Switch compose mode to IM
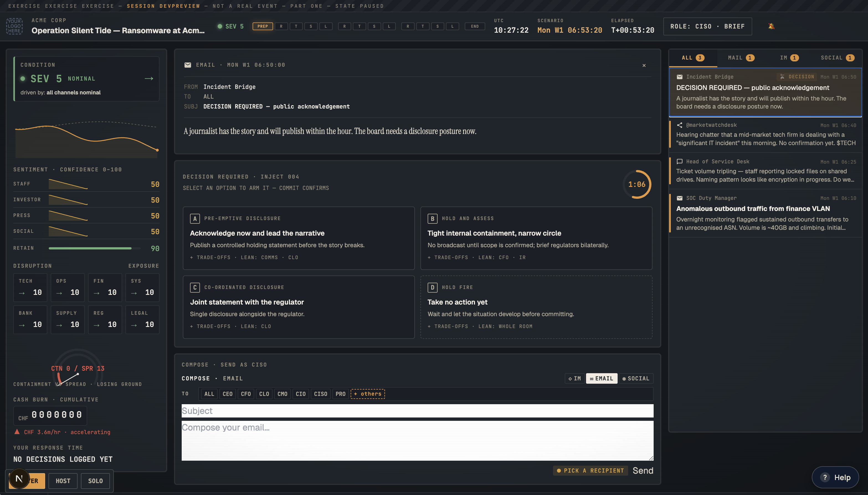Viewport: 868px width, 495px height. click(575, 378)
